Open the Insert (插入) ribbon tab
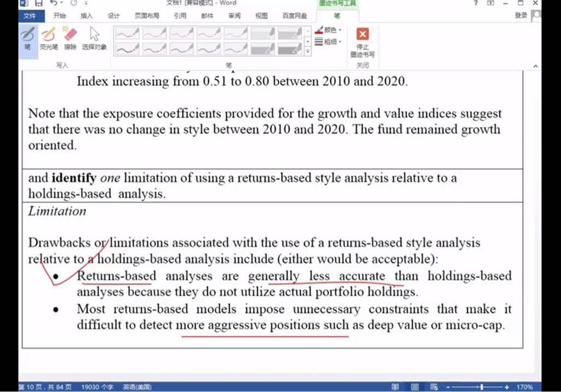The width and height of the screenshot is (561, 392). point(87,16)
